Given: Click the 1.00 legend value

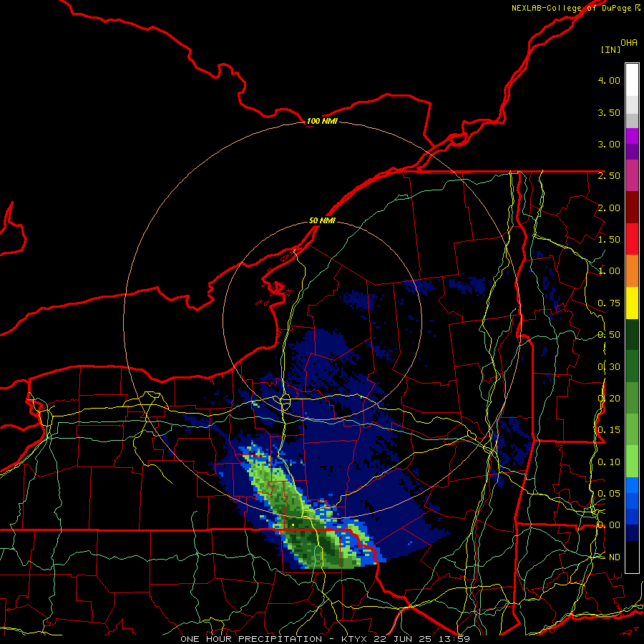Looking at the screenshot, I should (x=609, y=271).
